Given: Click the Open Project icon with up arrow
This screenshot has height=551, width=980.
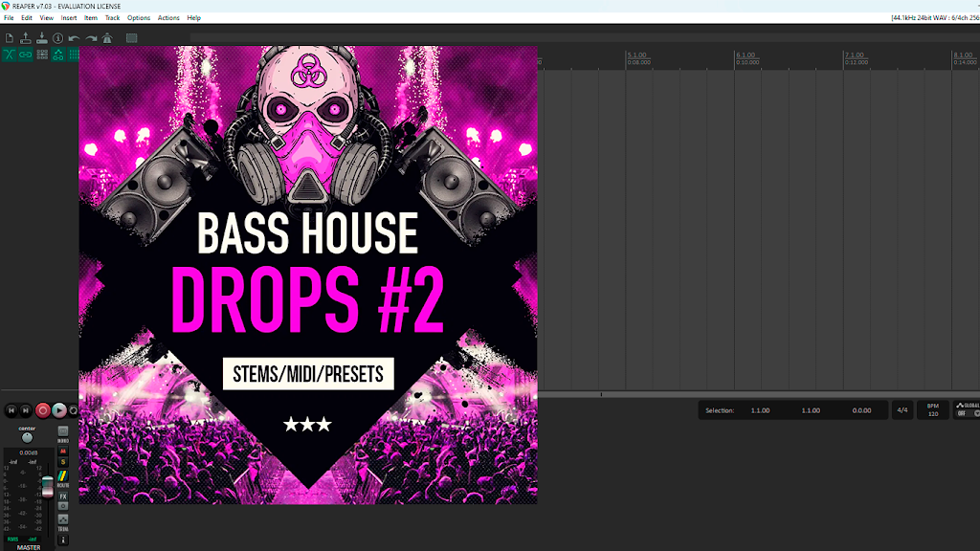Looking at the screenshot, I should (26, 38).
